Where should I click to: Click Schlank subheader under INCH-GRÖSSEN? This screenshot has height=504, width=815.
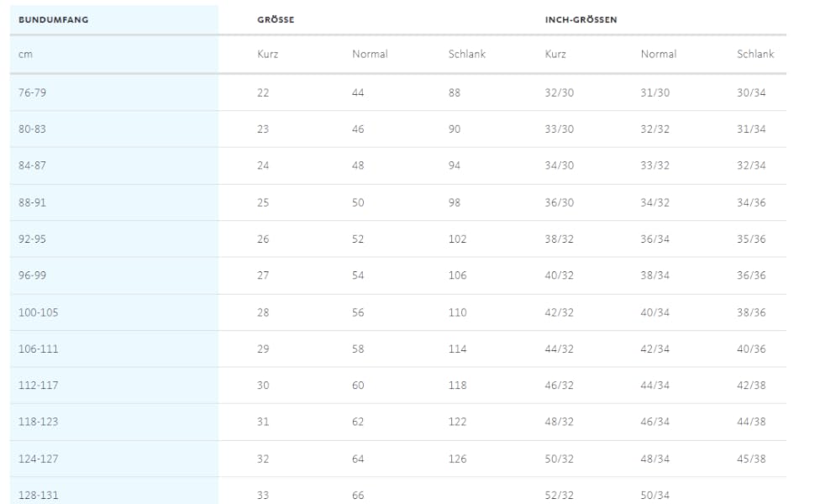click(x=755, y=54)
